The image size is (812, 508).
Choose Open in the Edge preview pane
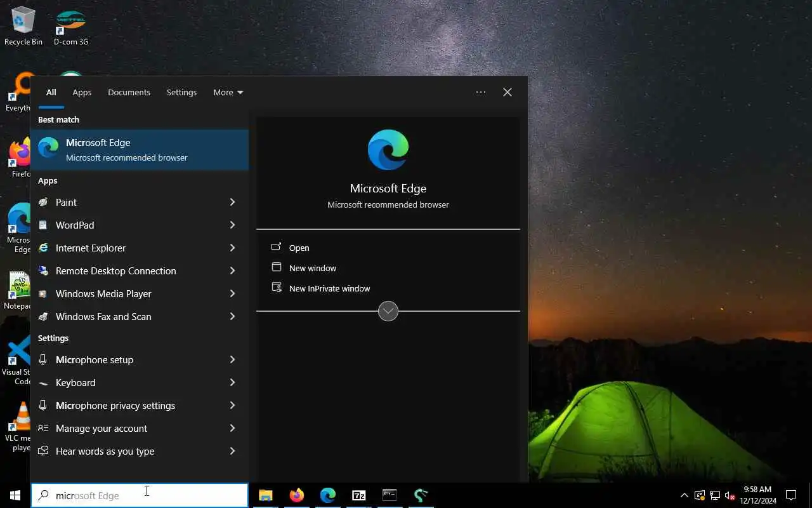point(299,248)
